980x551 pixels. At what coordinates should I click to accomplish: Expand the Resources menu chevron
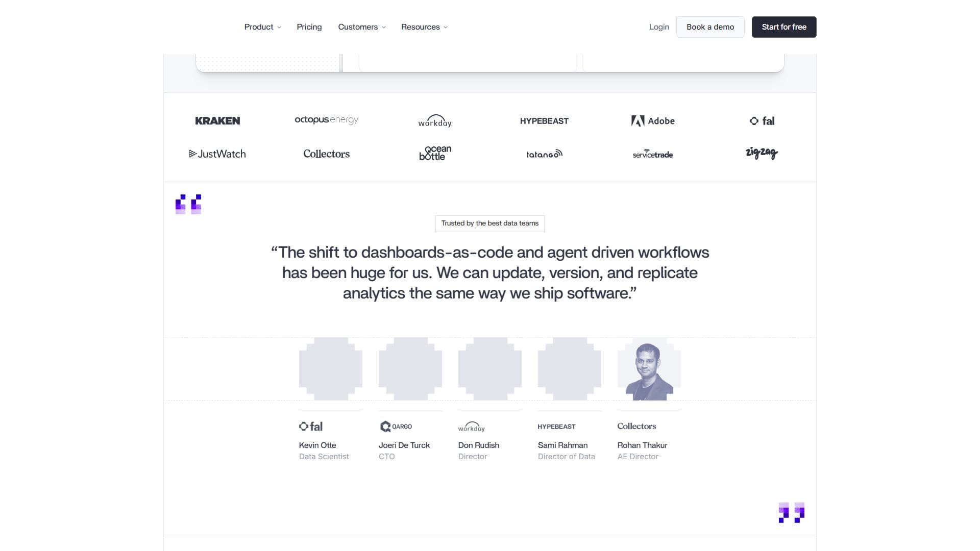coord(446,28)
